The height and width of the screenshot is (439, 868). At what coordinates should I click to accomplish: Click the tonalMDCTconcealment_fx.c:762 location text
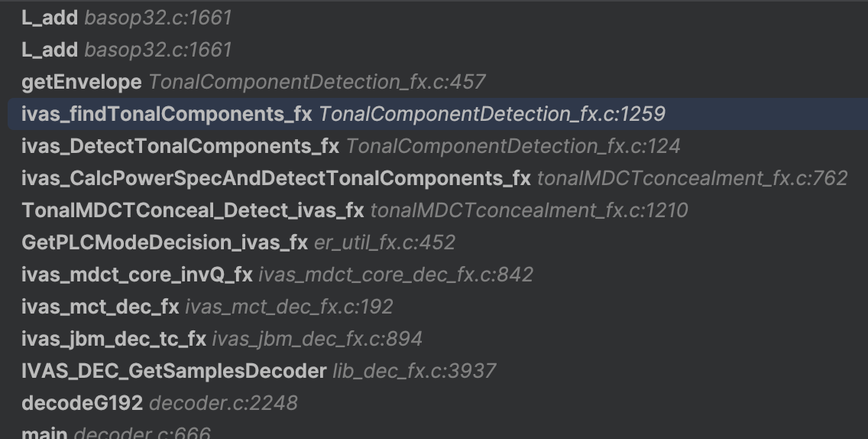click(x=692, y=178)
